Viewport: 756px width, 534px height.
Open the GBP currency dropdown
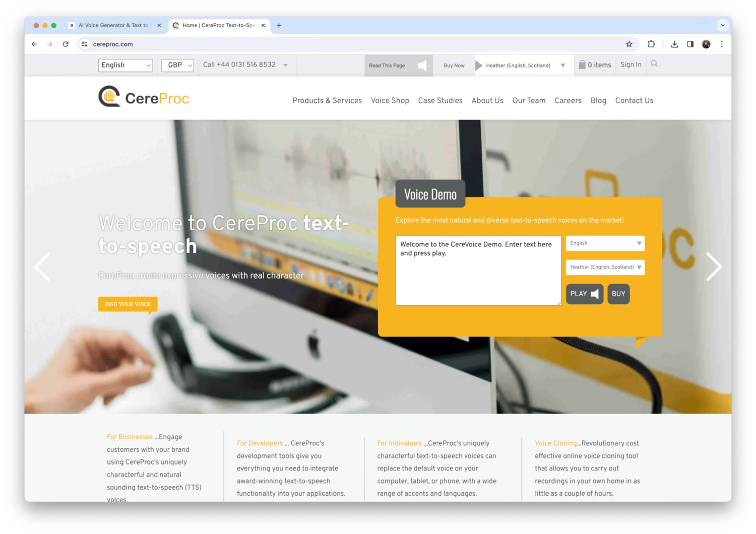(177, 65)
